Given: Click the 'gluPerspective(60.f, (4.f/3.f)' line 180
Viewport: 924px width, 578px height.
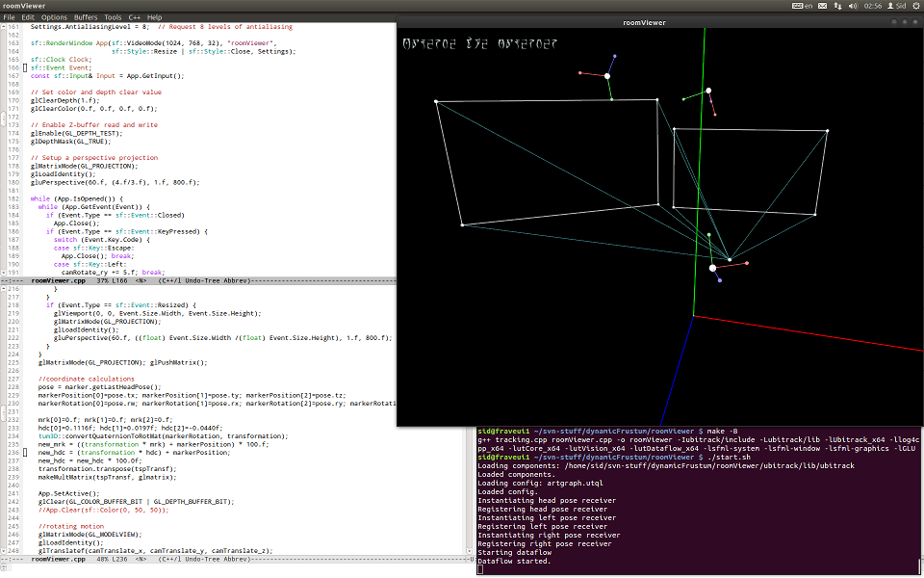Looking at the screenshot, I should click(x=115, y=182).
